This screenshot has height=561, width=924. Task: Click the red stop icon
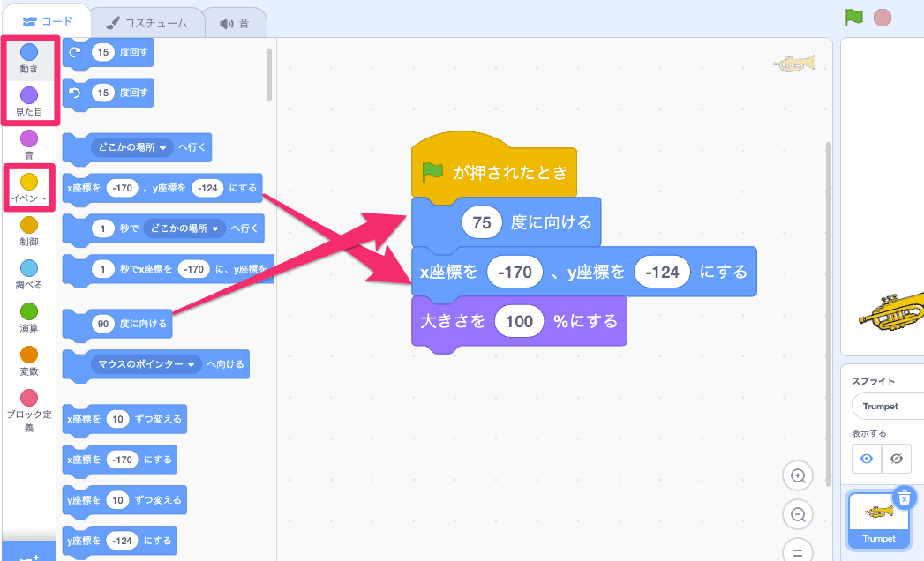[882, 17]
